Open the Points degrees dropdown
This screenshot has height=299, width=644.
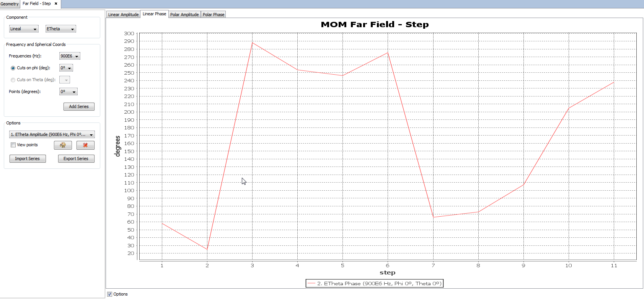[x=68, y=92]
